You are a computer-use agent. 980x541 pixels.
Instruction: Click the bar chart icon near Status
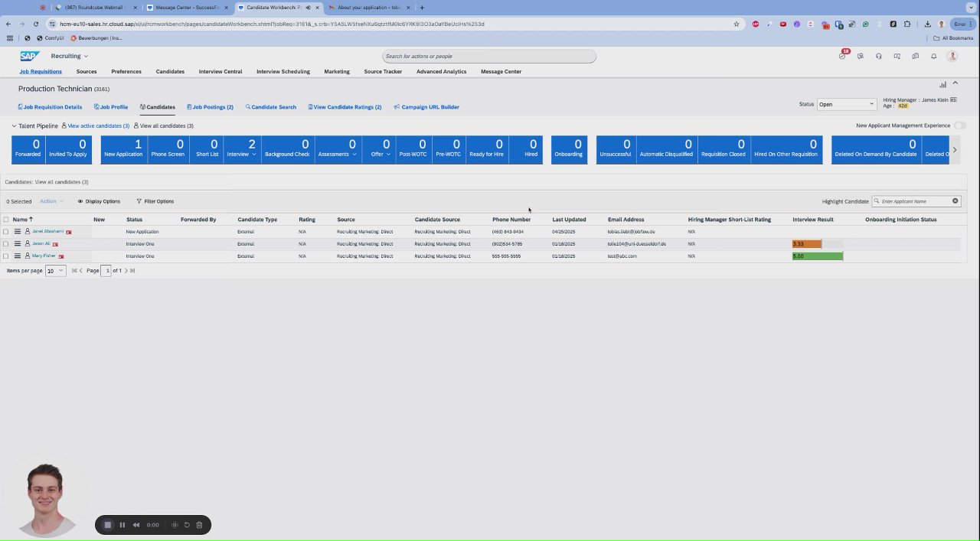[943, 84]
